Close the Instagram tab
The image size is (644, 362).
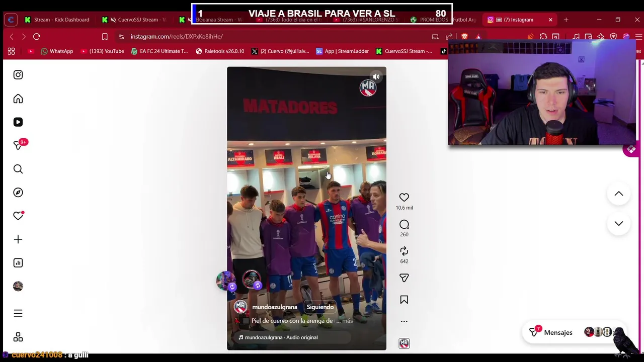550,20
